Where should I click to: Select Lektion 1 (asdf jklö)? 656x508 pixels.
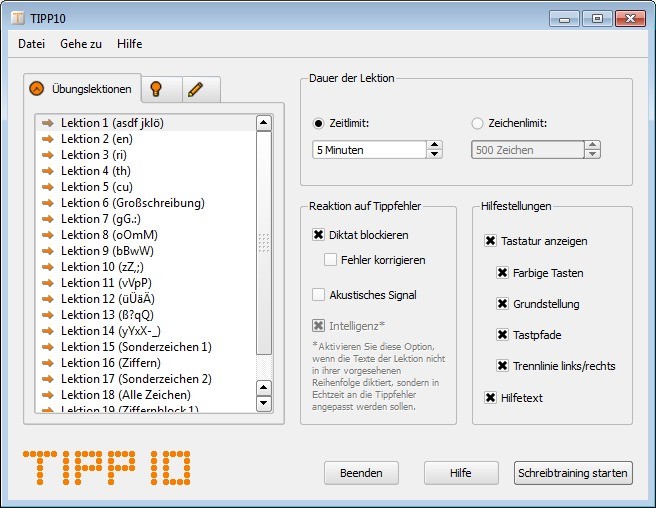coord(146,123)
